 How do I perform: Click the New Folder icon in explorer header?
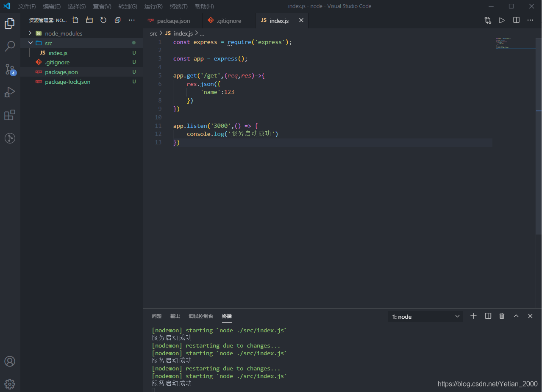click(x=89, y=20)
